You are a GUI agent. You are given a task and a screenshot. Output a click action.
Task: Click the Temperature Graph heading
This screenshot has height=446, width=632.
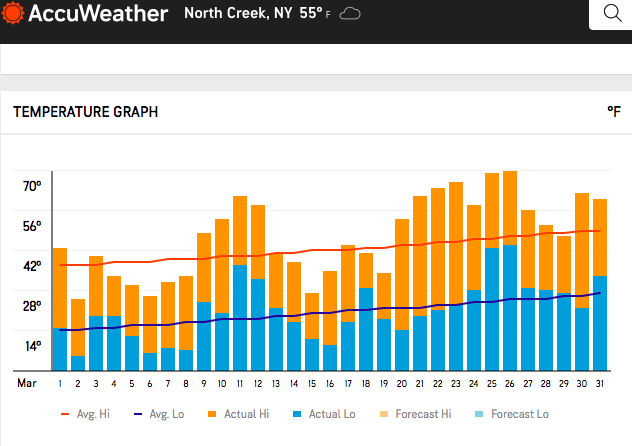85,113
